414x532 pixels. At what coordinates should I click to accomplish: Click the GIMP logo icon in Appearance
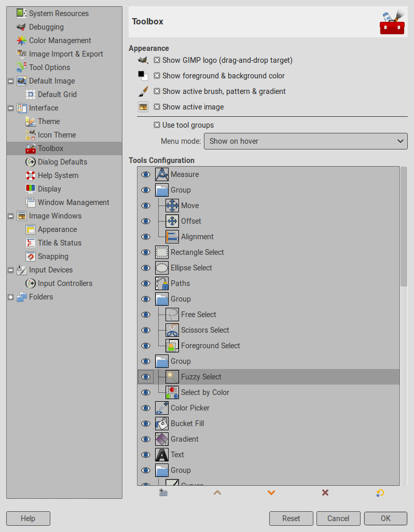click(143, 60)
